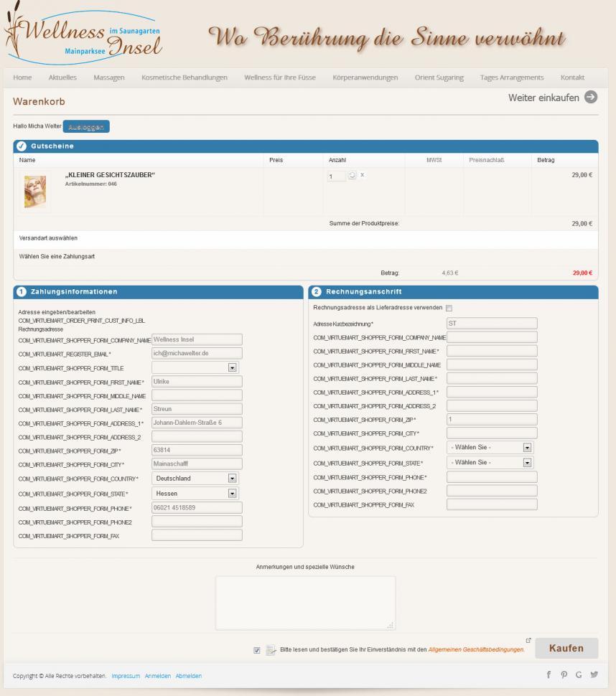Expand the title dropdown in payment form
The height and width of the screenshot is (696, 616).
(x=232, y=367)
